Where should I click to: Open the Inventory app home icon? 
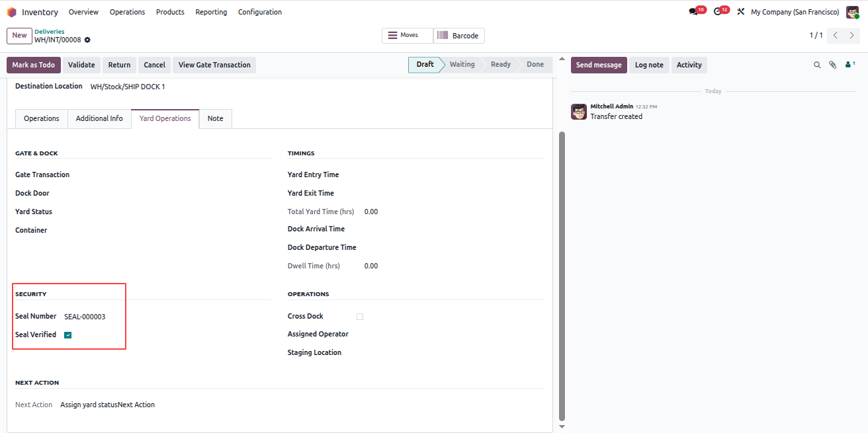[x=11, y=12]
